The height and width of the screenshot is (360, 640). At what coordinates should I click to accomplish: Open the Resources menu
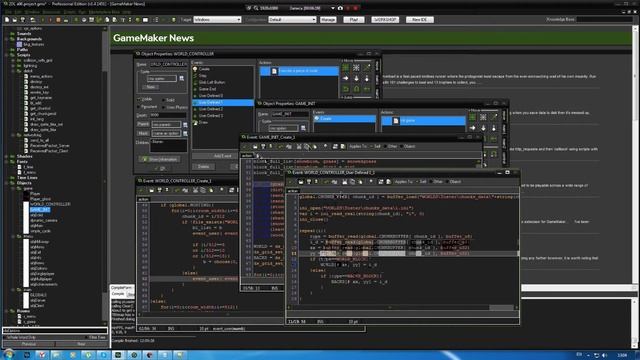point(51,12)
